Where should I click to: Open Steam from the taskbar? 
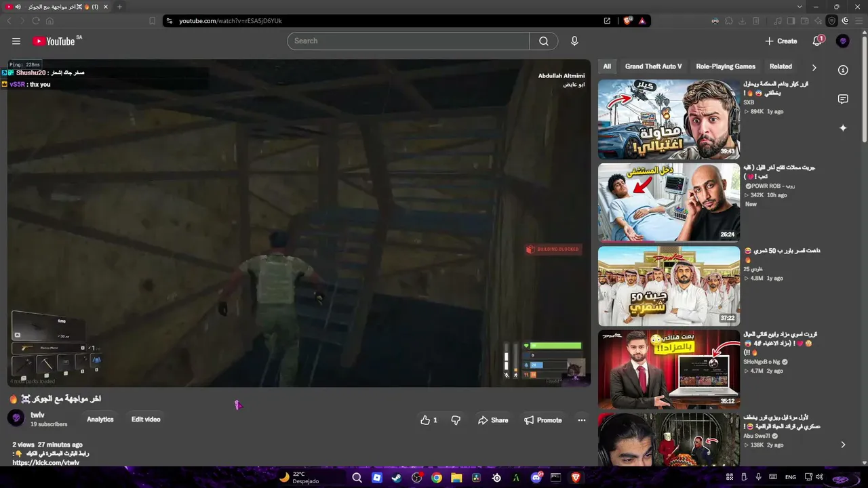tap(396, 478)
